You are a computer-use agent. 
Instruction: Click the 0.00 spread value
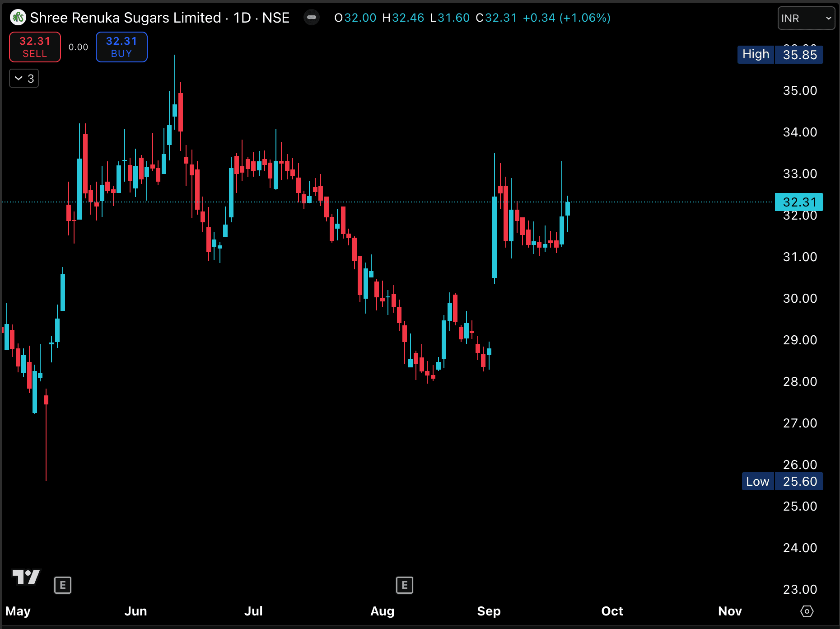[78, 47]
